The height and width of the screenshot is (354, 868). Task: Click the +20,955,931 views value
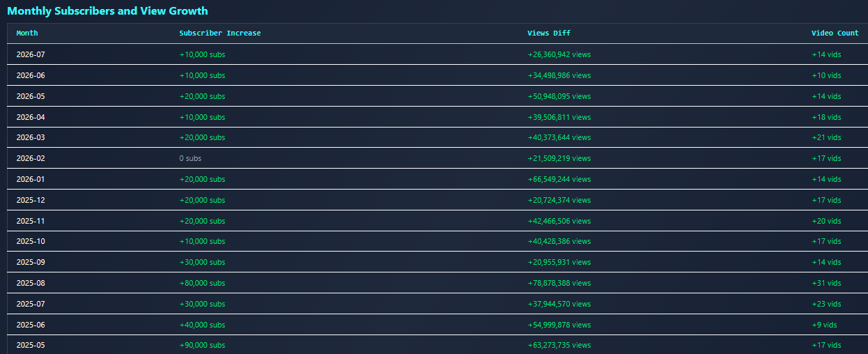click(x=559, y=262)
